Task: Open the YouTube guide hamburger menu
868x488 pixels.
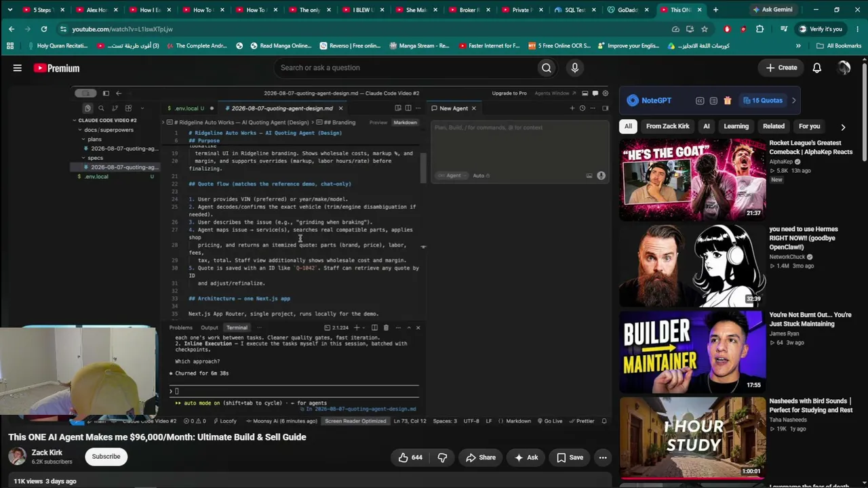Action: [x=18, y=68]
